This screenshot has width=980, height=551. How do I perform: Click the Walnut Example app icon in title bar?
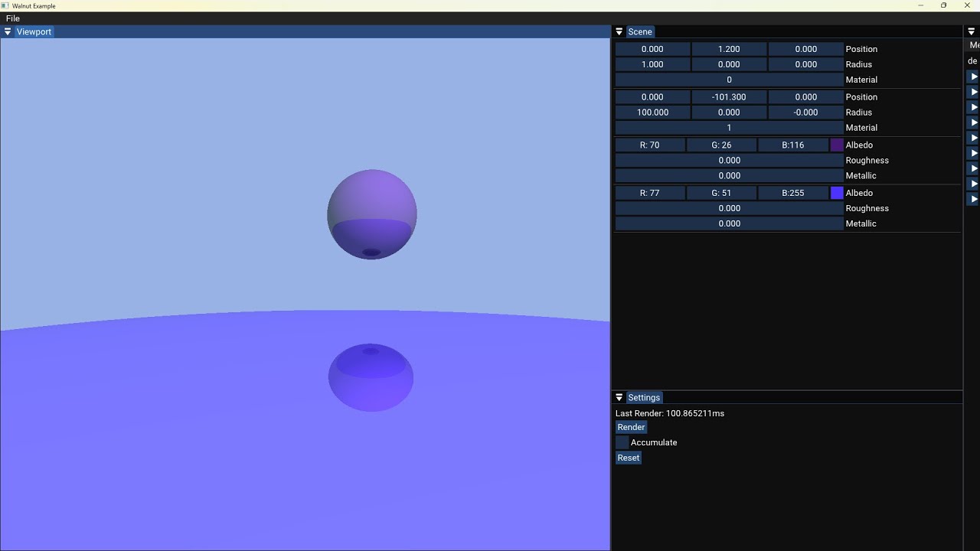tap(5, 5)
